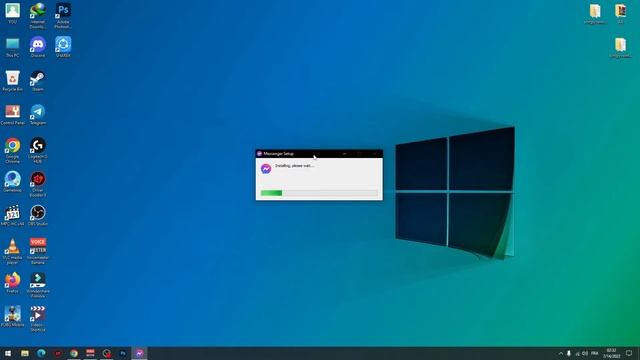Image resolution: width=640 pixels, height=360 pixels.
Task: Click the Messenger icon in the setup dialog
Action: [266, 169]
